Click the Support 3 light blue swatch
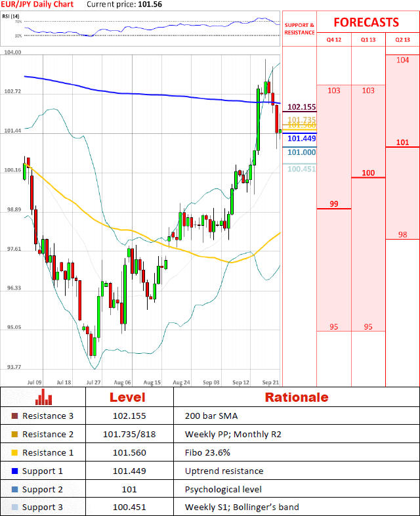 (14, 507)
